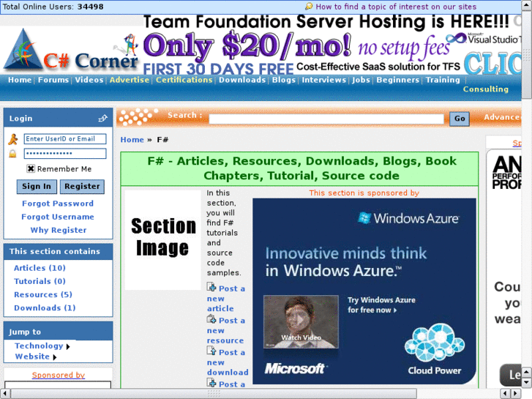Click the Post a new download link
This screenshot has height=399, width=532.
[x=228, y=362]
